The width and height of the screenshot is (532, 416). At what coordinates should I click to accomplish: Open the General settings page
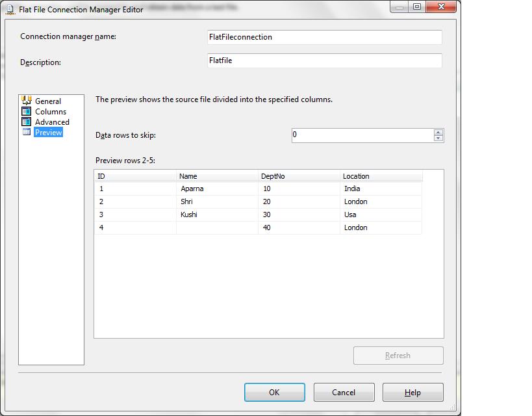tap(48, 101)
